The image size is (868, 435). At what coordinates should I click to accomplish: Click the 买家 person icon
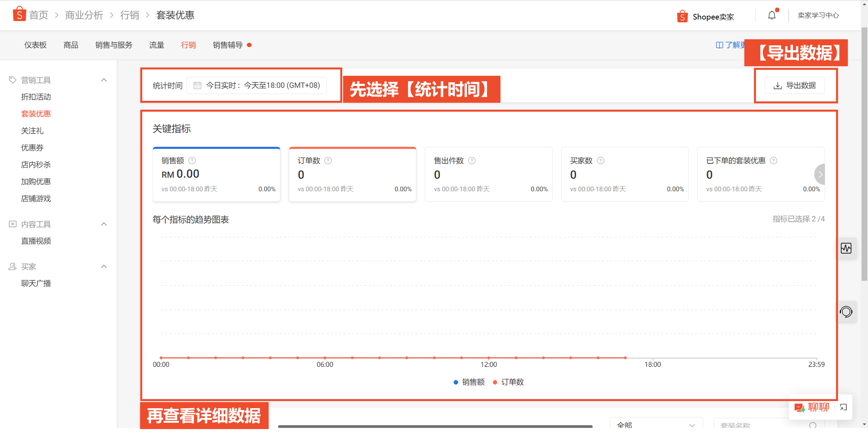coord(12,266)
